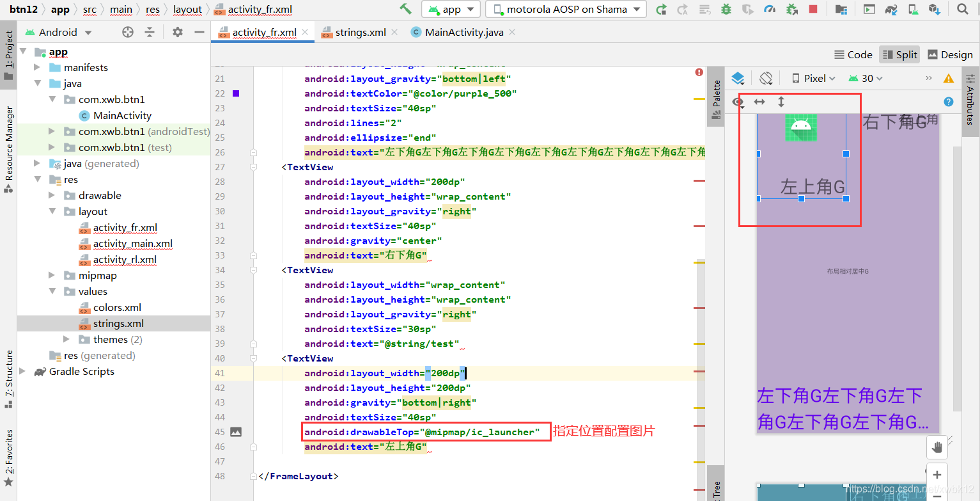
Task: Expand the manifests folder
Action: point(36,67)
